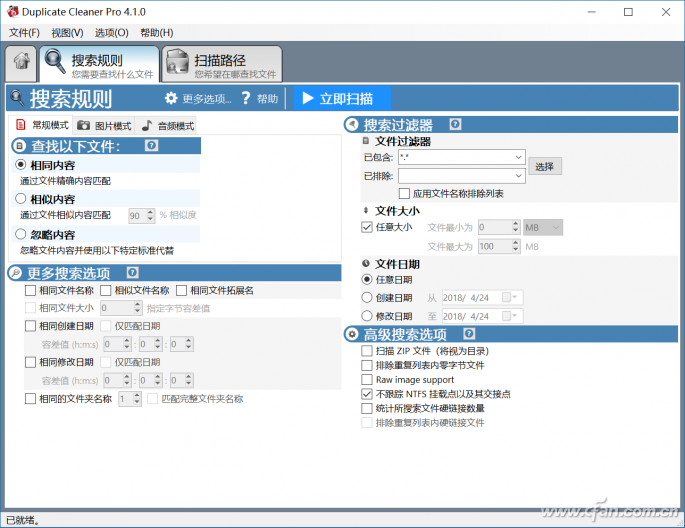Click the help icon beside 更多搜索选项

coord(133,273)
